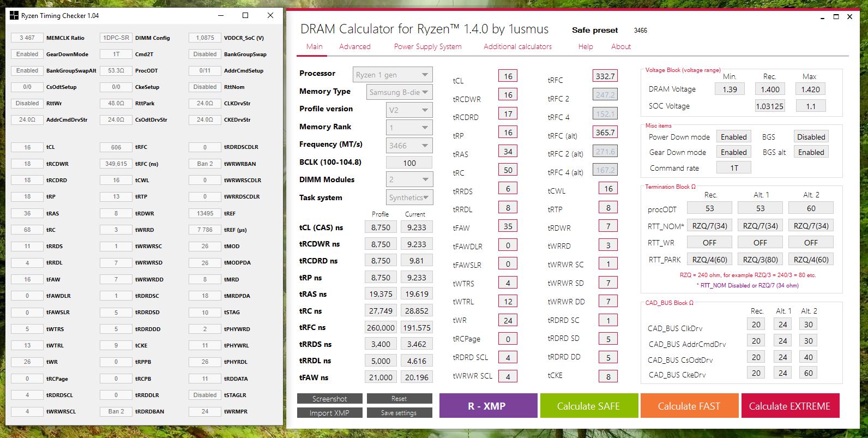Click the recommended DRAM Voltage 1.400
This screenshot has height=438, width=868.
[770, 89]
